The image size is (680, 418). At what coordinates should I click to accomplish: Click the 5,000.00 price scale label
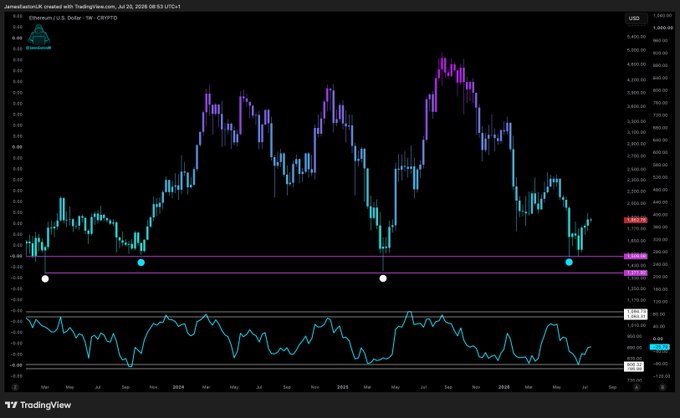point(636,50)
